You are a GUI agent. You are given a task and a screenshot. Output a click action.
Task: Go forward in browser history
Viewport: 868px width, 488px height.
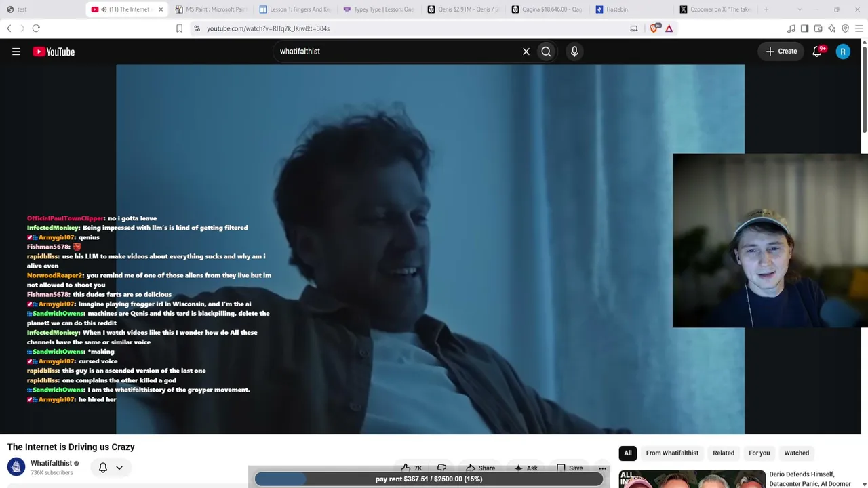22,28
